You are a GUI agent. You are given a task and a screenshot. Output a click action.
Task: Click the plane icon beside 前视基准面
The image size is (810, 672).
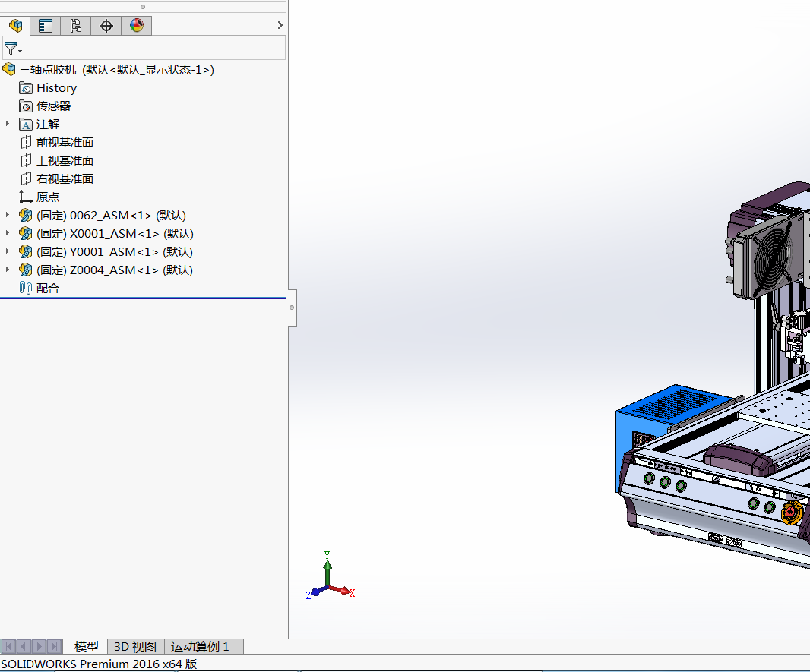(26, 143)
